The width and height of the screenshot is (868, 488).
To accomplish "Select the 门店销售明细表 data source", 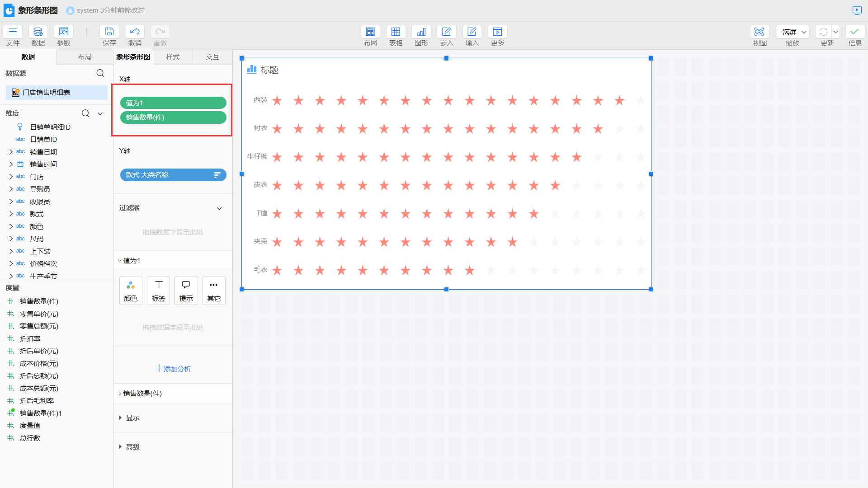I will click(46, 93).
